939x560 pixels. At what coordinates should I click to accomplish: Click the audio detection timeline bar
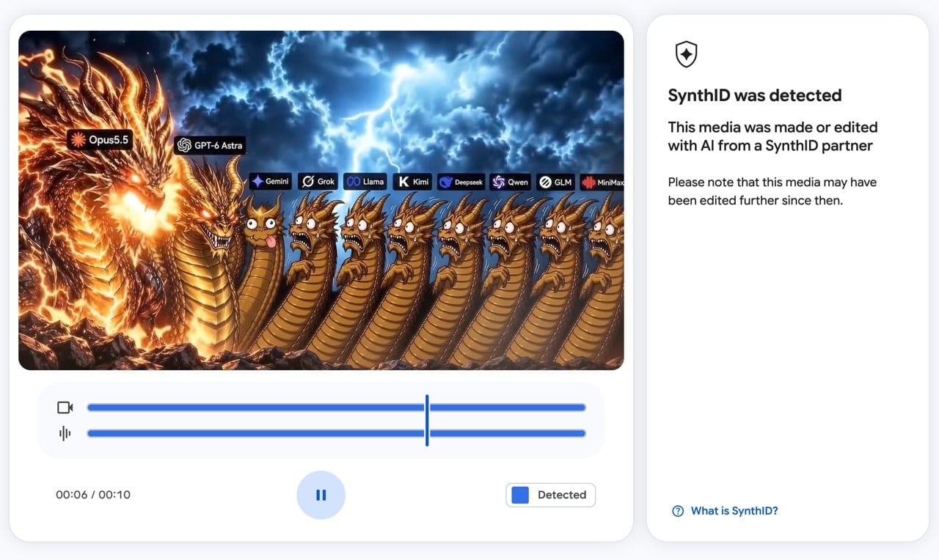pos(336,433)
